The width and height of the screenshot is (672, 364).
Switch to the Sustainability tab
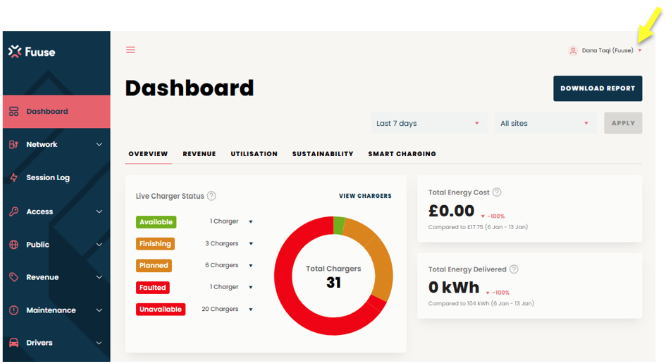point(323,153)
